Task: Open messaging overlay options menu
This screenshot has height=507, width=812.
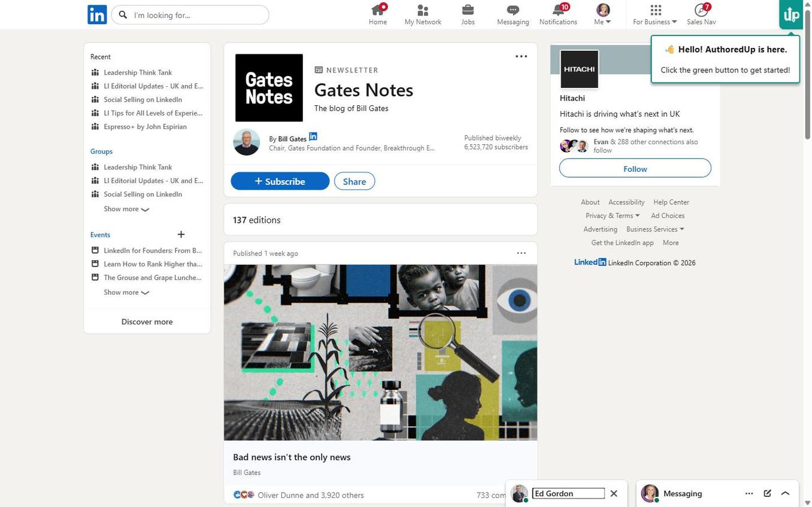Action: click(x=749, y=493)
